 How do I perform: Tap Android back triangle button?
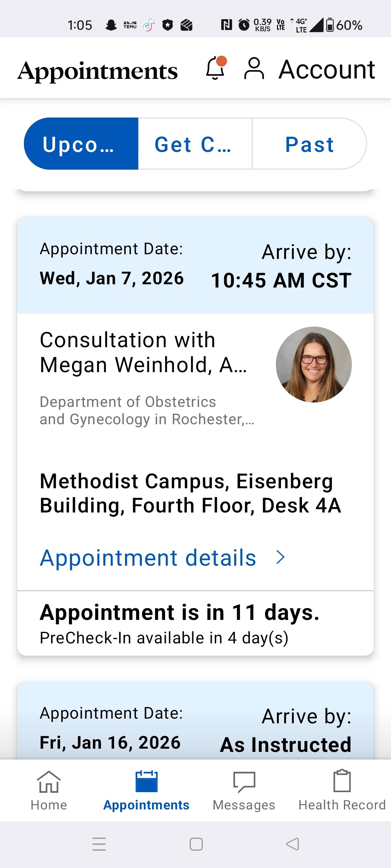tap(293, 844)
